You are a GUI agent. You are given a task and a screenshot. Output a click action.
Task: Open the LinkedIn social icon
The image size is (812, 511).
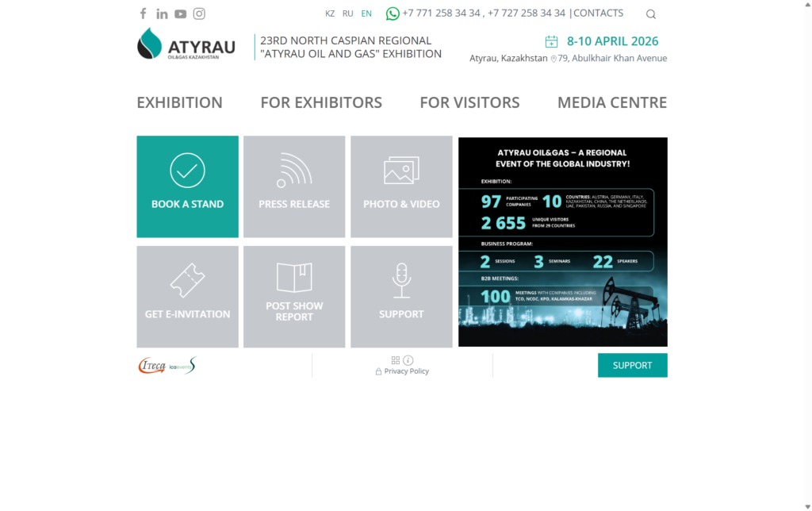(162, 13)
